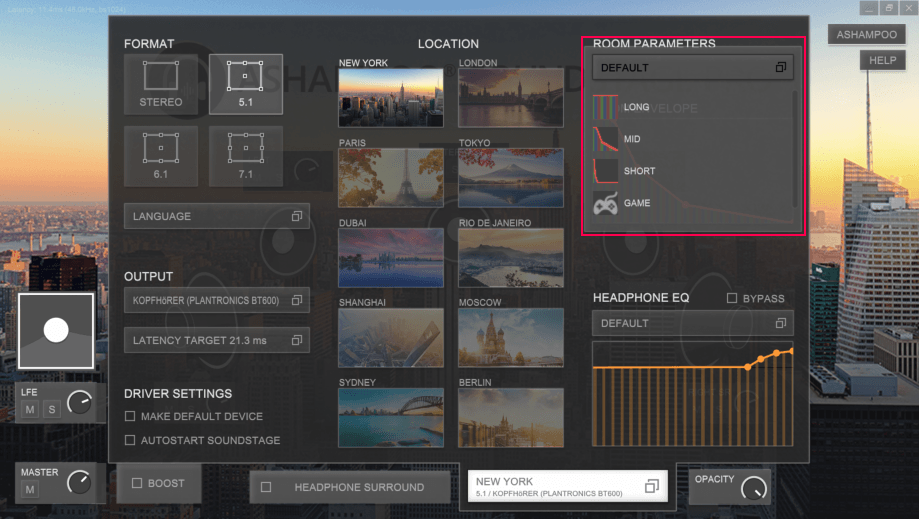Click popup icon in Headphone EQ Default box
The height and width of the screenshot is (519, 919).
click(x=780, y=323)
